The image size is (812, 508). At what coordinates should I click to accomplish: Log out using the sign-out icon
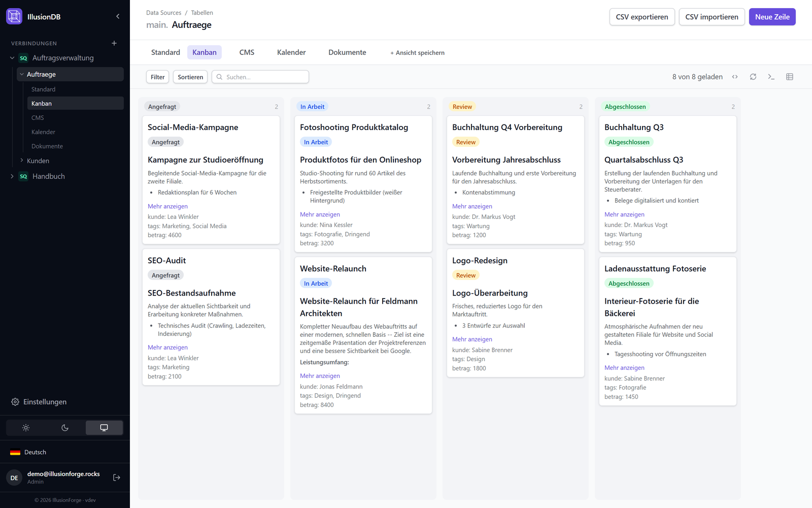117,478
